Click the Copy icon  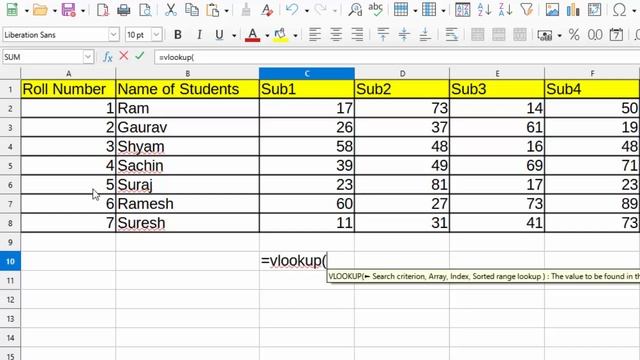pos(191,9)
